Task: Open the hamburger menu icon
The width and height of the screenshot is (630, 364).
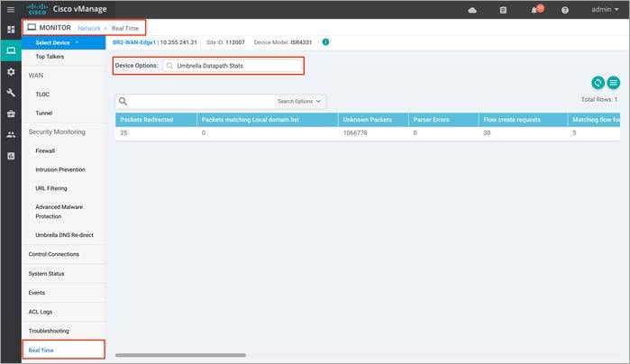Action: pyautogui.click(x=11, y=10)
